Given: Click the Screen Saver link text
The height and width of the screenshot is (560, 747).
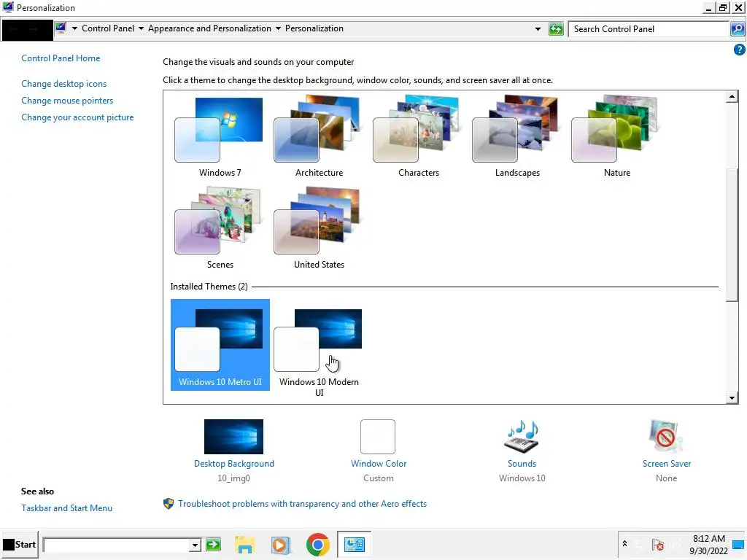Looking at the screenshot, I should 667,464.
